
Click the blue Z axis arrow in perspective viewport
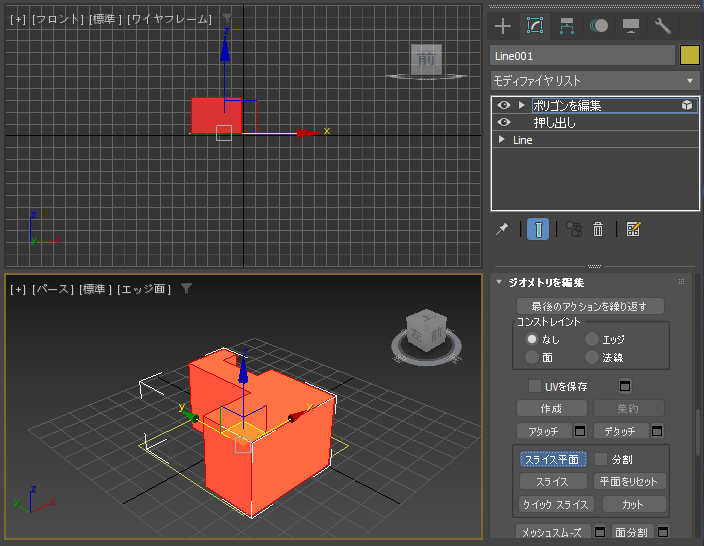coord(243,368)
